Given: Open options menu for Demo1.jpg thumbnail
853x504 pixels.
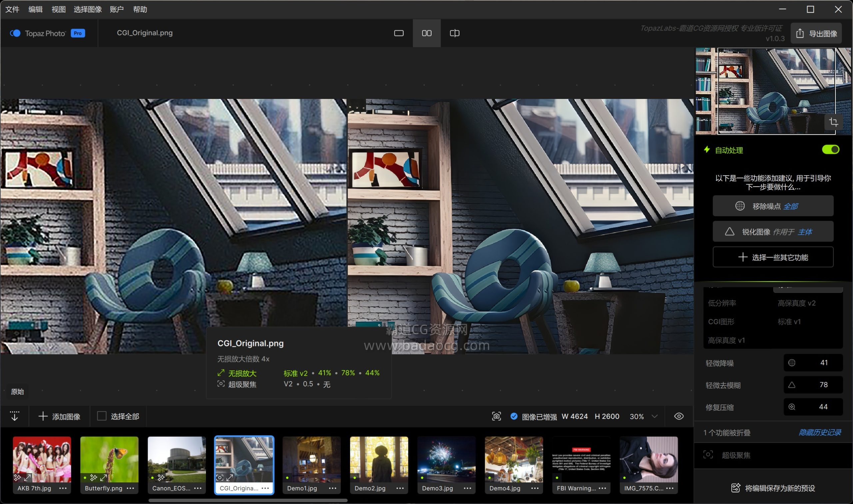Looking at the screenshot, I should click(332, 488).
